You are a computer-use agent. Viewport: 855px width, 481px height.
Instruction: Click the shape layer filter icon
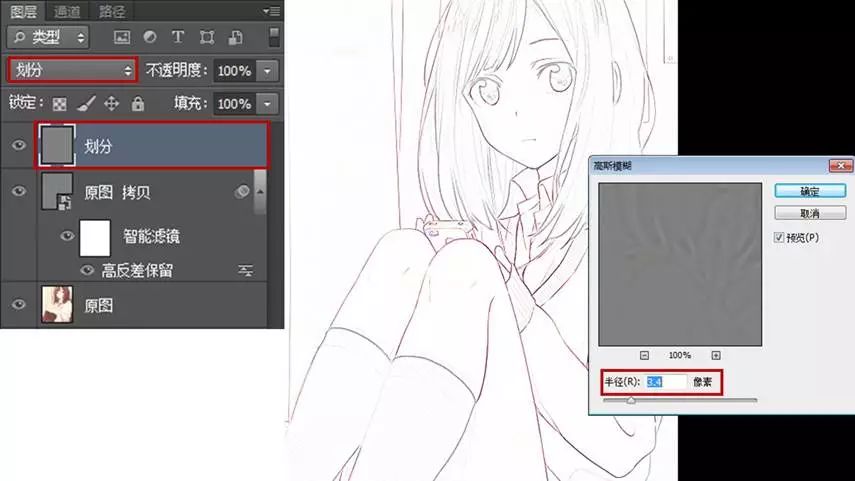click(206, 38)
